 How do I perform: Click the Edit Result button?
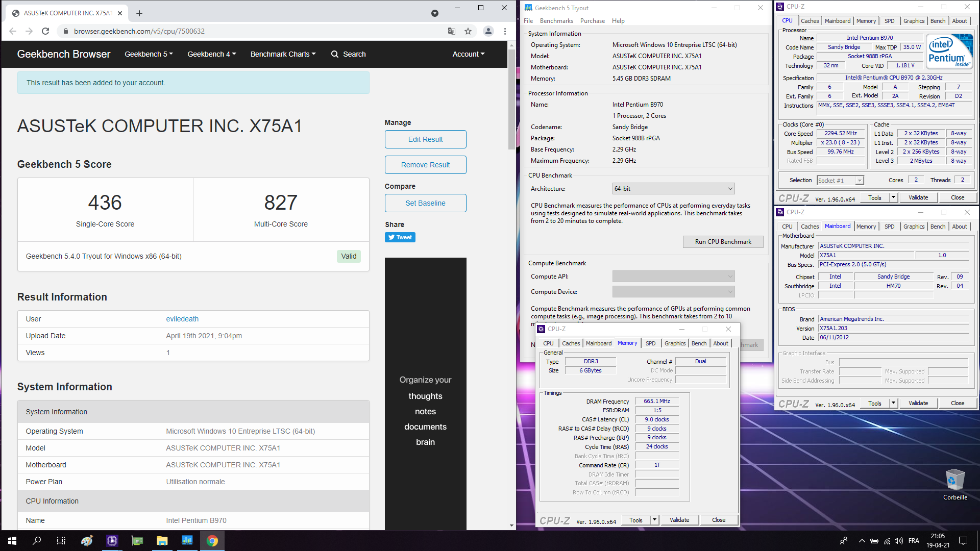tap(426, 139)
